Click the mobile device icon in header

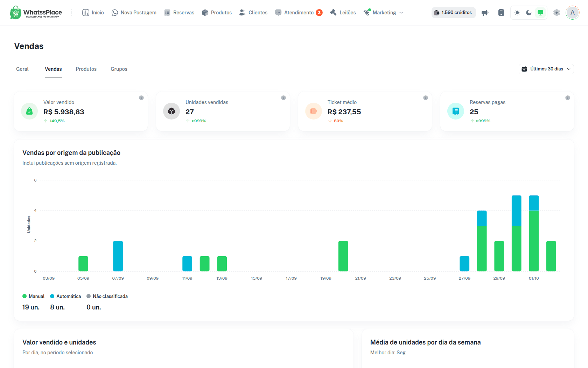tap(501, 13)
